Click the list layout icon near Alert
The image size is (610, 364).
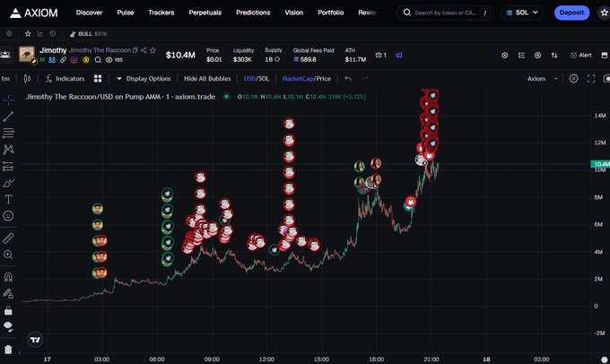[x=521, y=56]
